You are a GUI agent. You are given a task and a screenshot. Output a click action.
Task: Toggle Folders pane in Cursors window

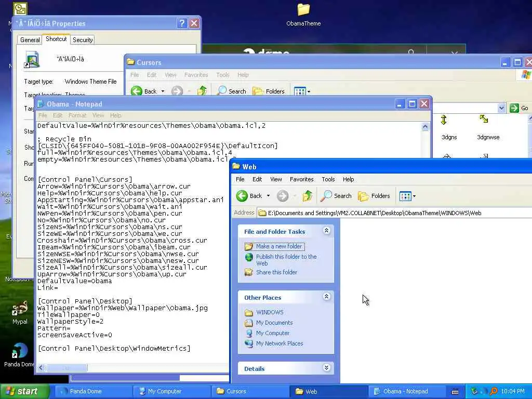269,91
